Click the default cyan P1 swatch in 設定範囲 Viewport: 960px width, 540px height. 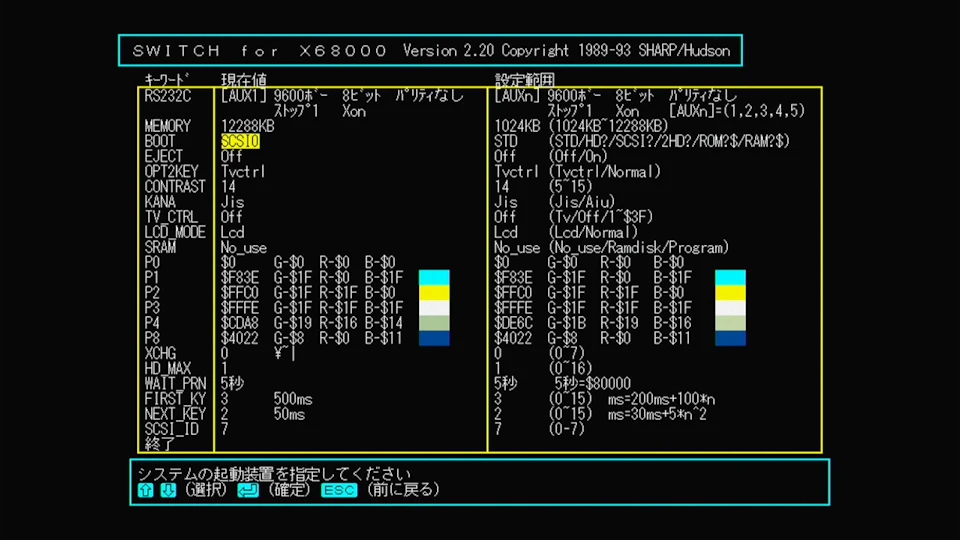pyautogui.click(x=730, y=277)
